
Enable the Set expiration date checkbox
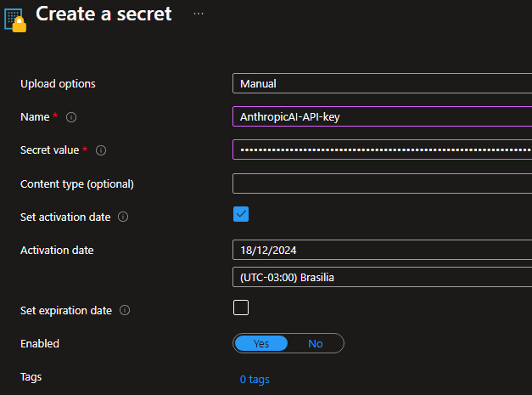tap(241, 308)
